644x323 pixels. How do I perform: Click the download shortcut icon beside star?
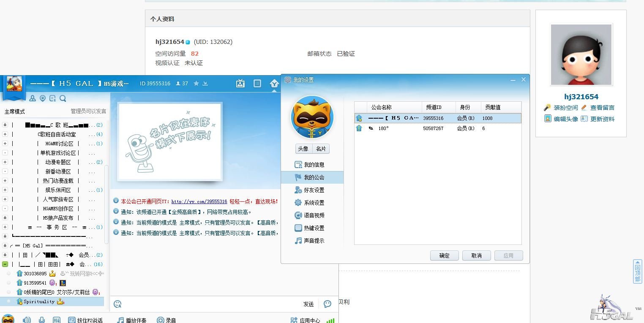(x=205, y=84)
